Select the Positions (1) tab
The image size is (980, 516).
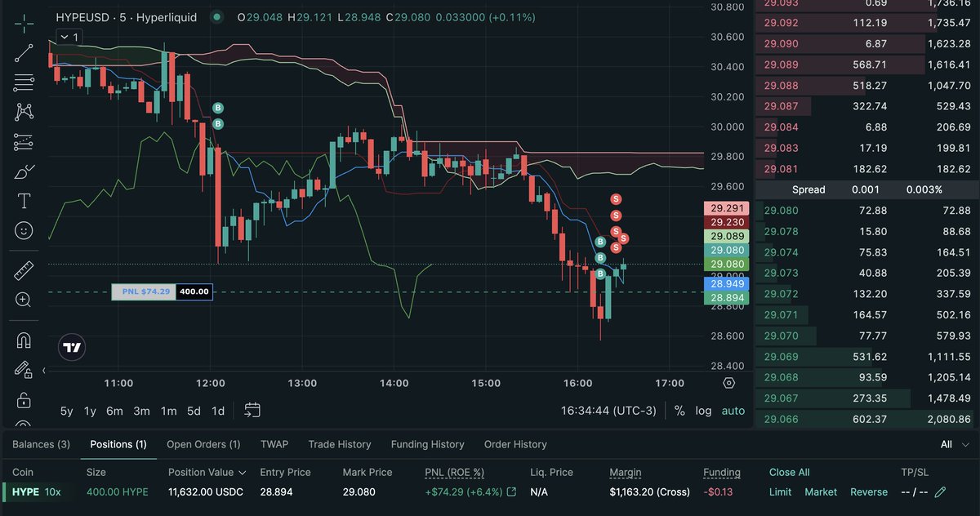tap(118, 444)
